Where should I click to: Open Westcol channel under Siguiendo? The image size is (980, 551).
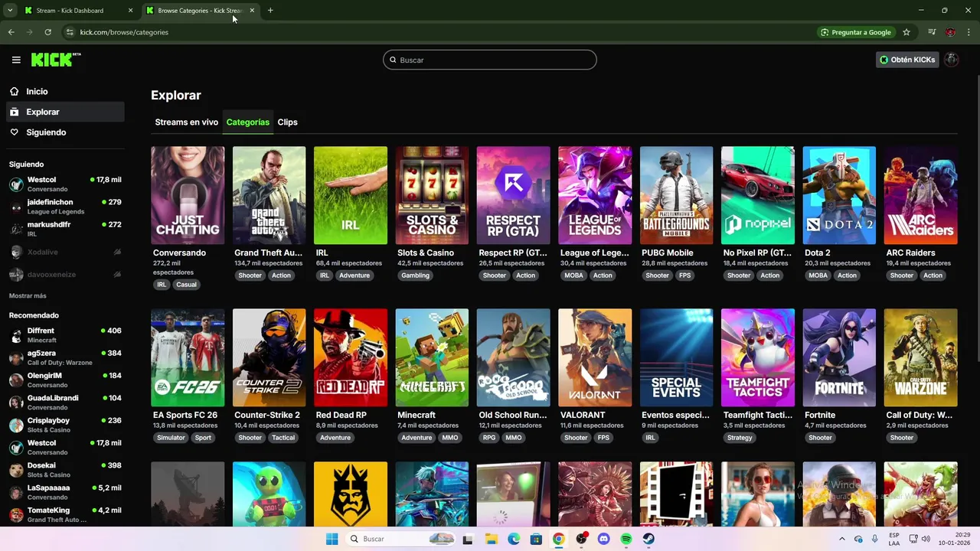tap(65, 184)
